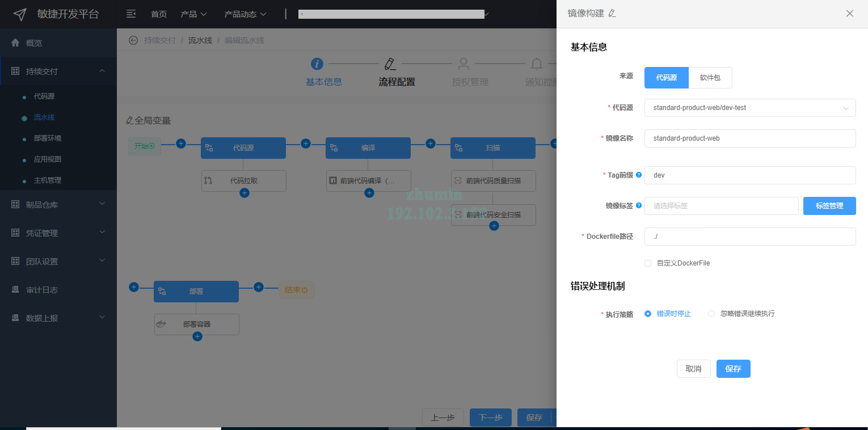Click the Tag前缀 input field
The height and width of the screenshot is (430, 868).
[750, 175]
